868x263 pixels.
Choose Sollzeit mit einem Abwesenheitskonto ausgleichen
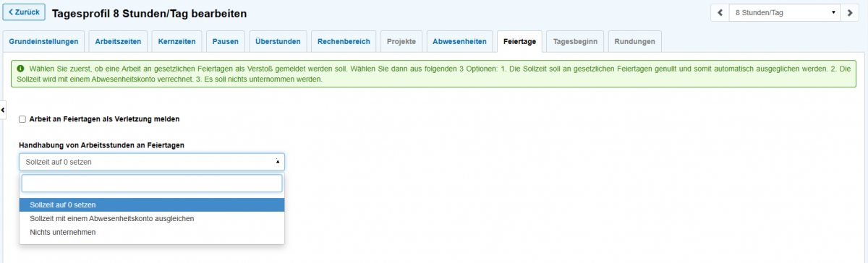point(152,218)
